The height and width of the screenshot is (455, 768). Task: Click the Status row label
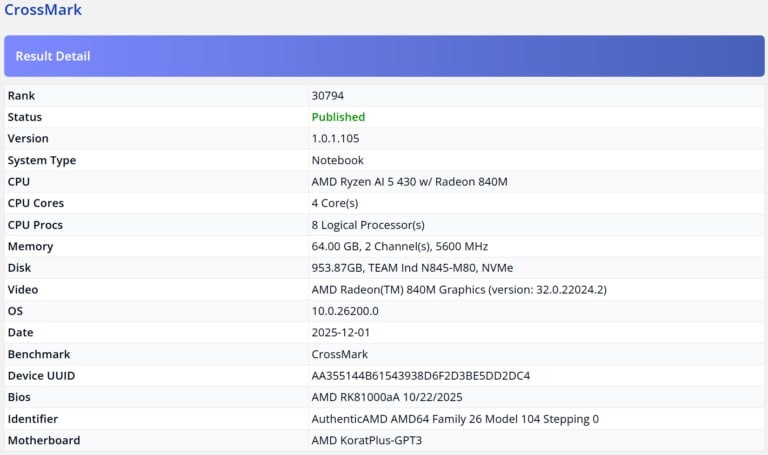(x=24, y=117)
